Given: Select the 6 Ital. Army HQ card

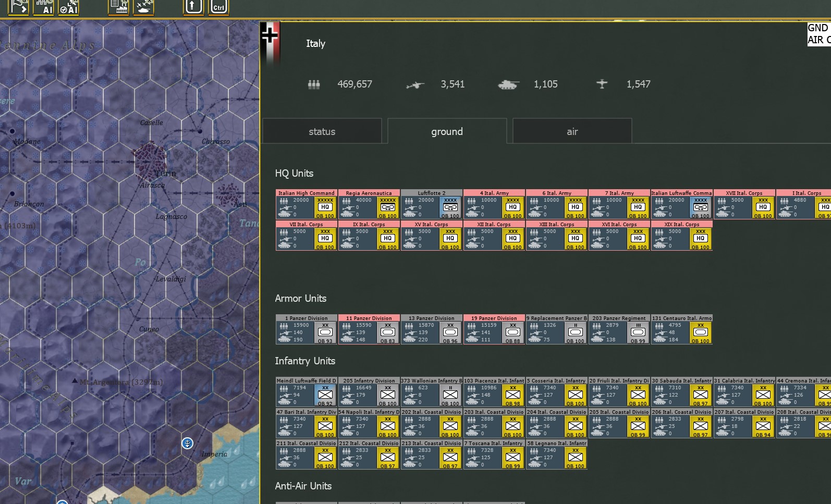Looking at the screenshot, I should (557, 204).
